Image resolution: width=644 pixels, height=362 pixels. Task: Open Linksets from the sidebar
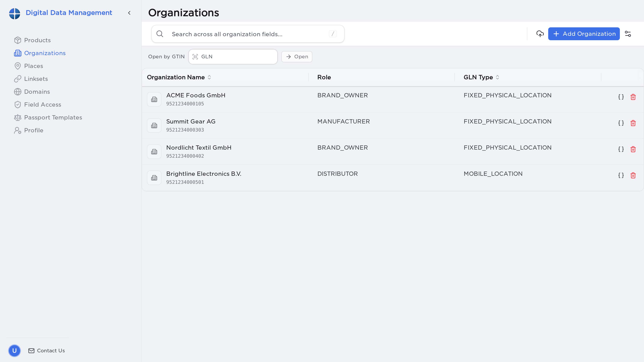tap(31, 79)
